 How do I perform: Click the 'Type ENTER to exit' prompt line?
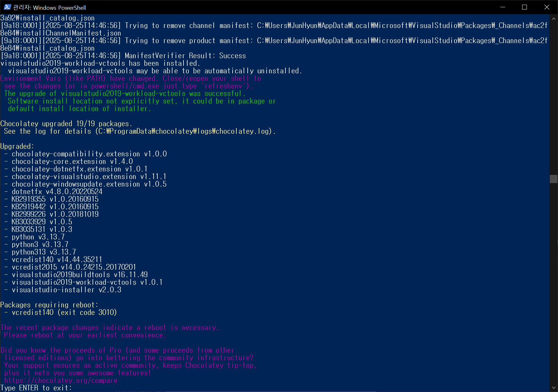(x=36, y=388)
